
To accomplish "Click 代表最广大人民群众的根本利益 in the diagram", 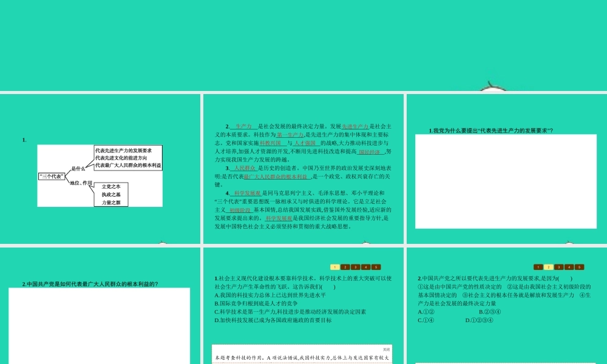I will pos(128,165).
